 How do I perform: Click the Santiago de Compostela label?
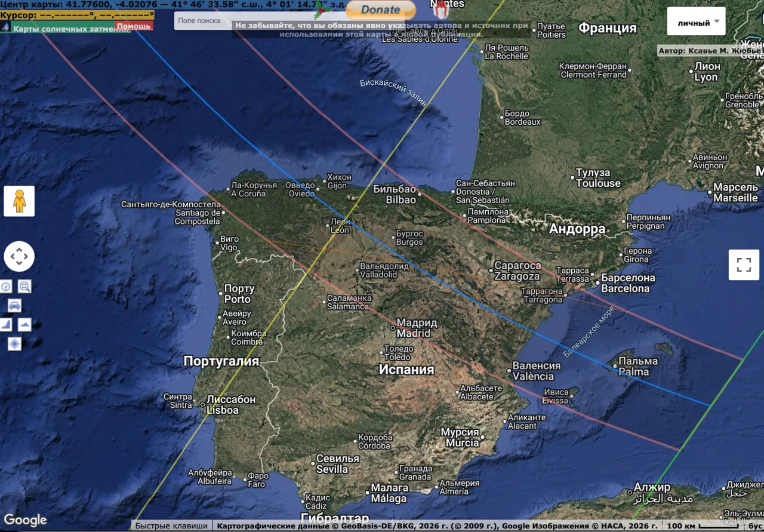pyautogui.click(x=171, y=213)
